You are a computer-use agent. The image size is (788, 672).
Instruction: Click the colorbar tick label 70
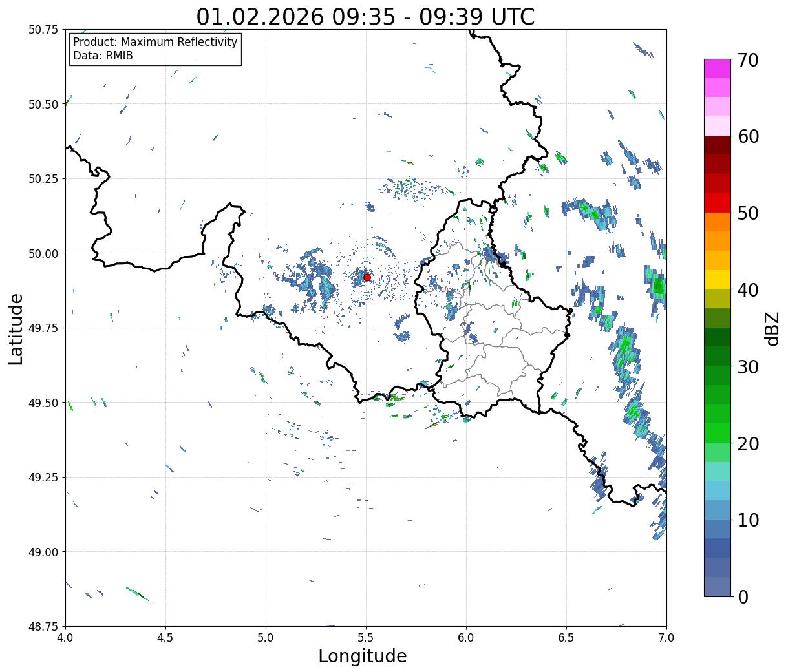(x=747, y=60)
